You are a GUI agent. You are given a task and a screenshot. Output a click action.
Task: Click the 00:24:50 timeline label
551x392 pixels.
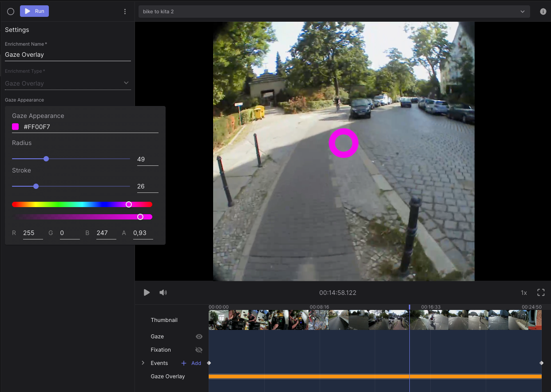(531, 307)
